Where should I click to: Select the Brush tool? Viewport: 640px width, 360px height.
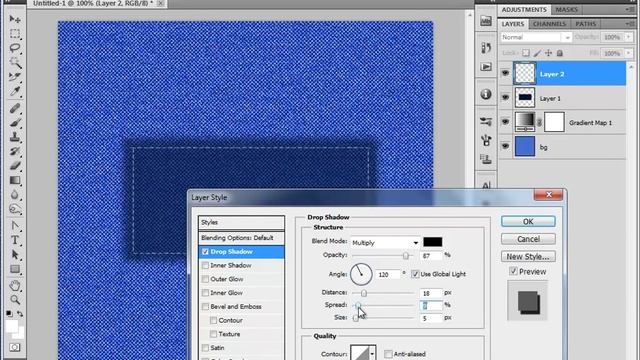(x=15, y=122)
